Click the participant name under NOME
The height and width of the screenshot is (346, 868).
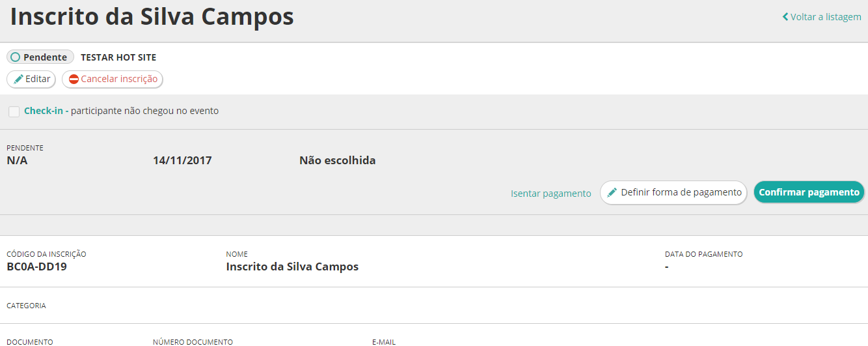pos(292,267)
